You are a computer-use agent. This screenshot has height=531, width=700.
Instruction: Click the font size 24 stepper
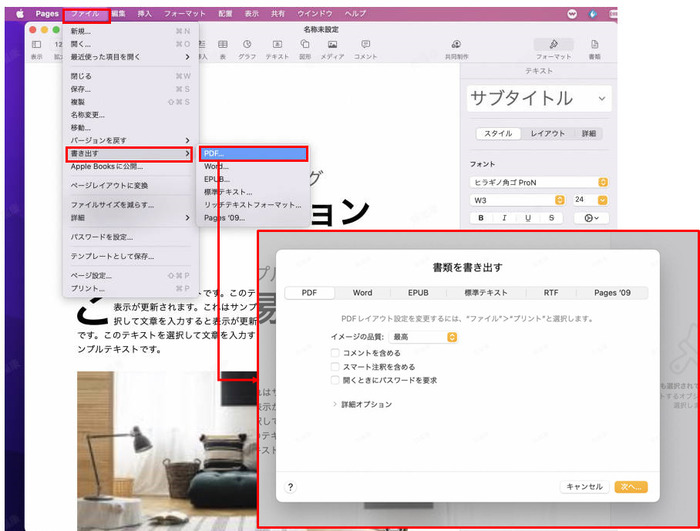pyautogui.click(x=602, y=200)
